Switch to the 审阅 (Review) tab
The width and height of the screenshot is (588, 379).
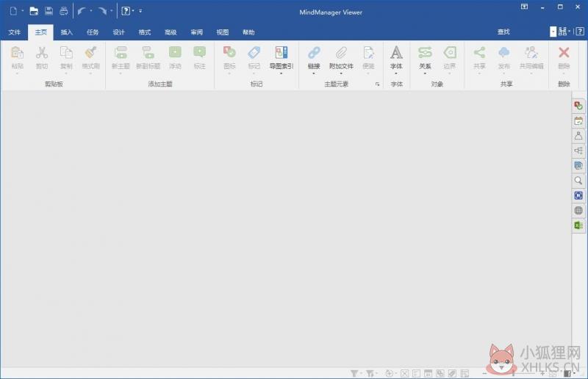coord(196,32)
